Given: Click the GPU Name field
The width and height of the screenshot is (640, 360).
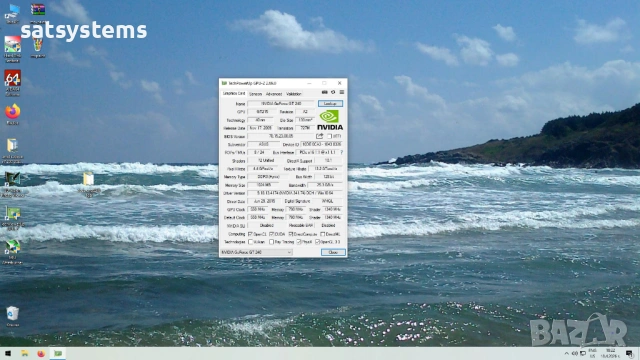Looking at the screenshot, I should (x=281, y=104).
